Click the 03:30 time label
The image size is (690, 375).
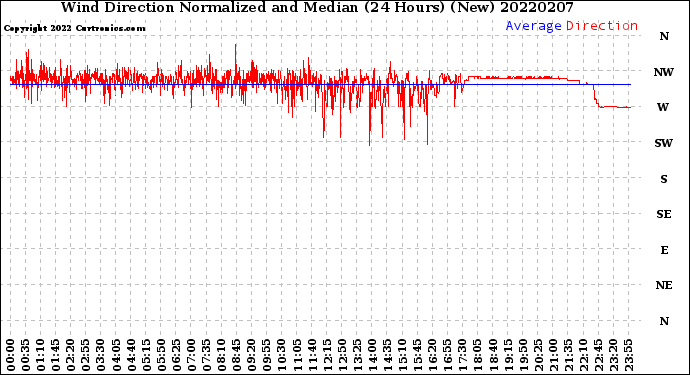(x=101, y=355)
